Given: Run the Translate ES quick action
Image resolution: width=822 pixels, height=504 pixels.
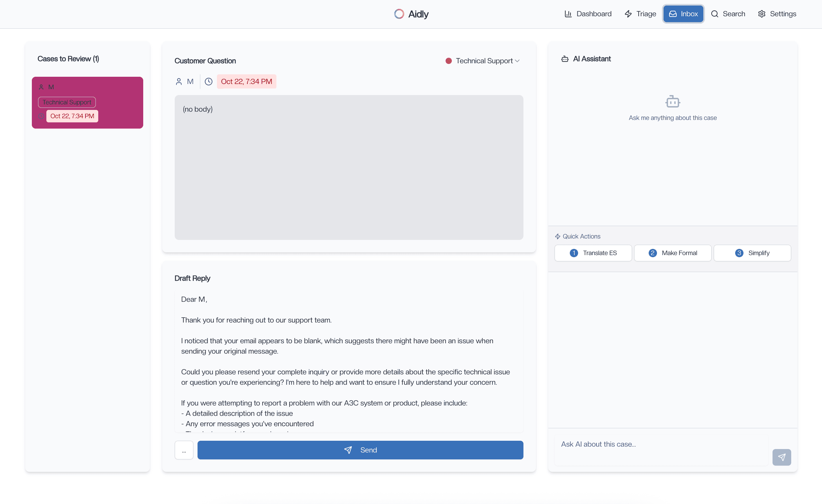Looking at the screenshot, I should (593, 253).
